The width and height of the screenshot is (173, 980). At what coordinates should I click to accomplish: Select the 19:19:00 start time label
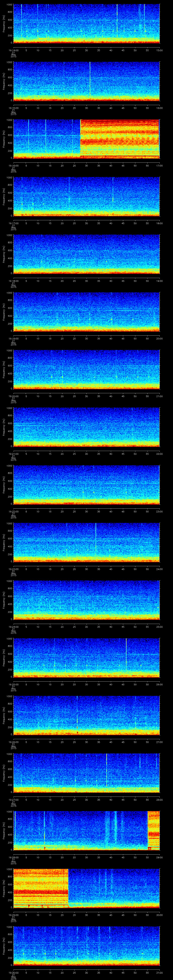click(13, 339)
